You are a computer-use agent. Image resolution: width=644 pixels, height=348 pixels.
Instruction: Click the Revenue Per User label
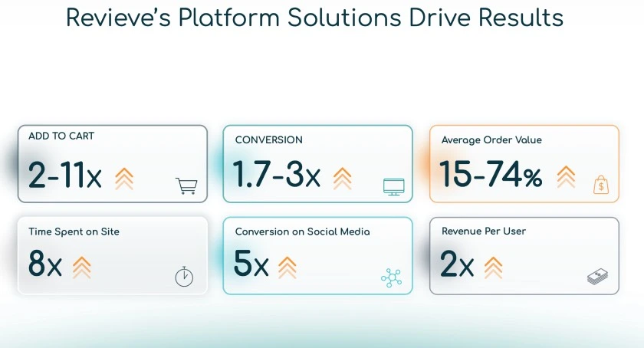pyautogui.click(x=484, y=231)
